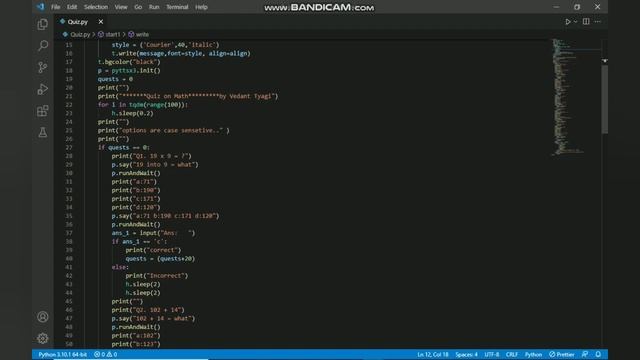Screen dimensions: 640x360
Task: Click the p = pyttsx3.init() line
Action: pyautogui.click(x=129, y=70)
